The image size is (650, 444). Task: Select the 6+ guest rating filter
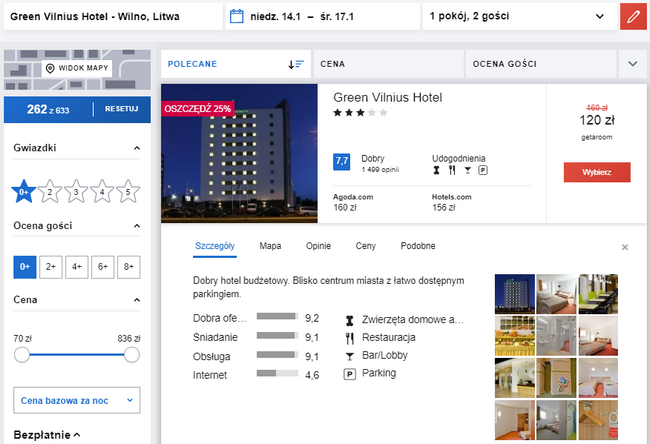pos(103,267)
